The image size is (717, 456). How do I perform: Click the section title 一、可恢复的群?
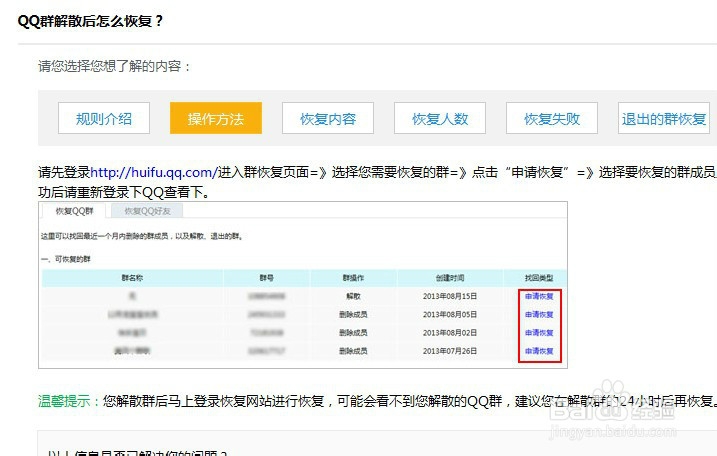[x=66, y=259]
